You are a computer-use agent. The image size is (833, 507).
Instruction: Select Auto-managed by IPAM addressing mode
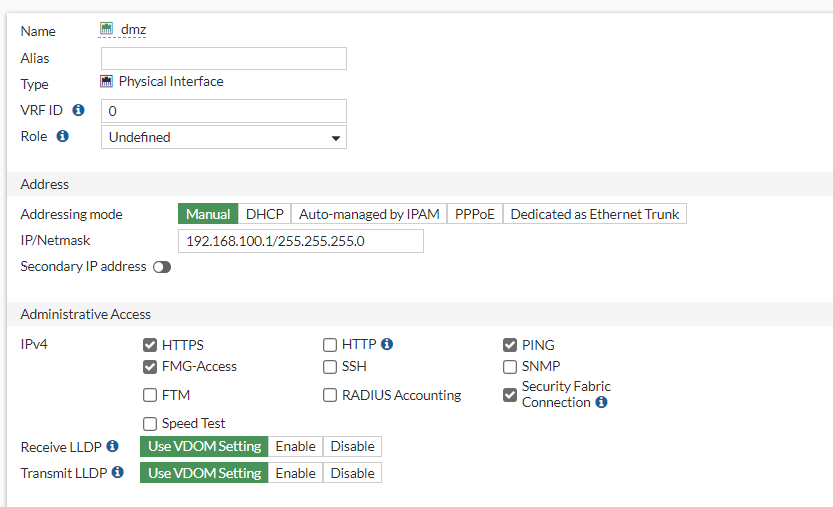[x=369, y=214]
